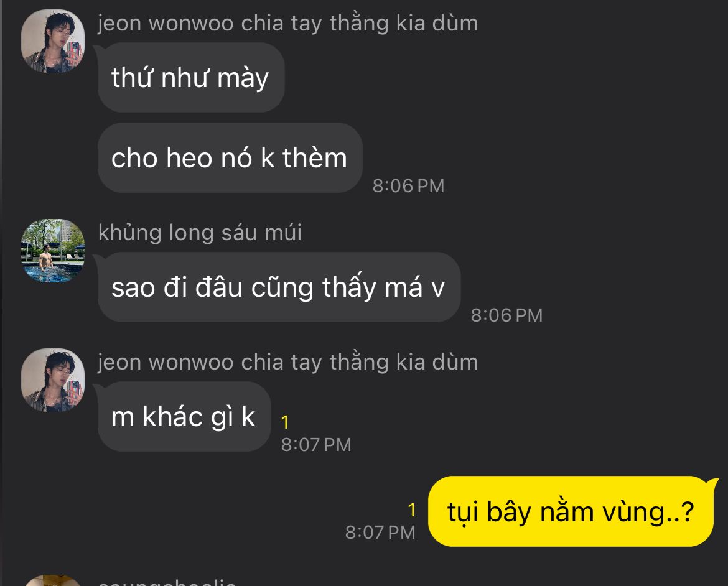The image size is (728, 586).
Task: Select message bubble "thứ như mày"
Action: 191,78
